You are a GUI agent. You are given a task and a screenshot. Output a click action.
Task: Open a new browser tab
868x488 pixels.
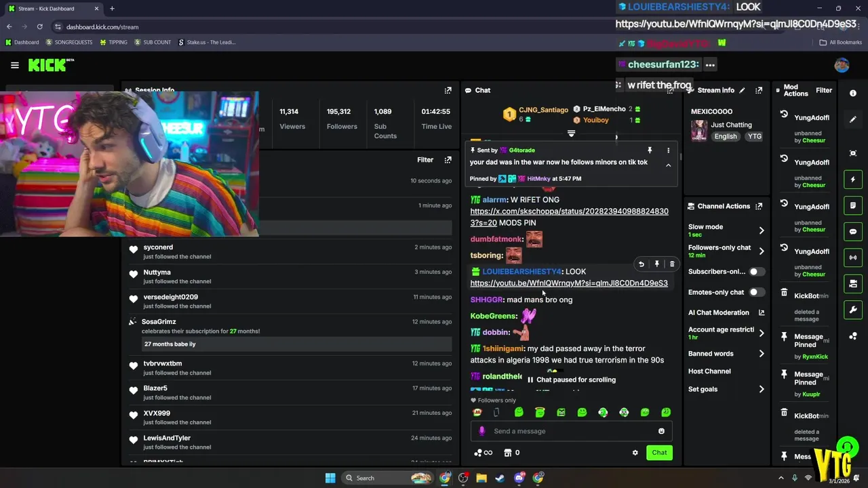[112, 8]
